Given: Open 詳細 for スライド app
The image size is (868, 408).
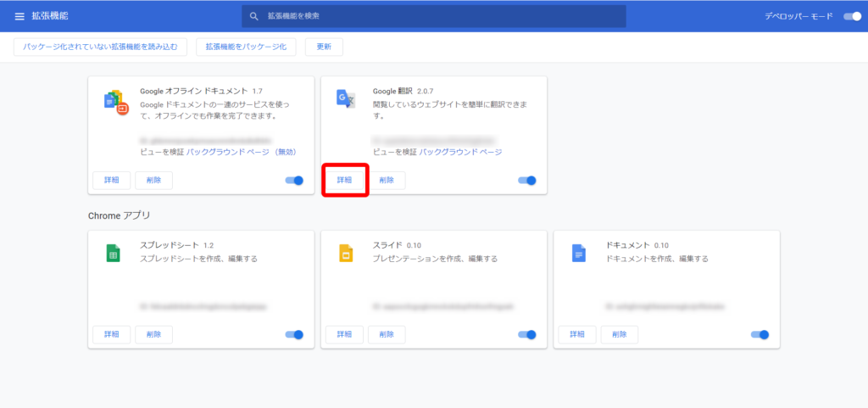Looking at the screenshot, I should coord(345,334).
